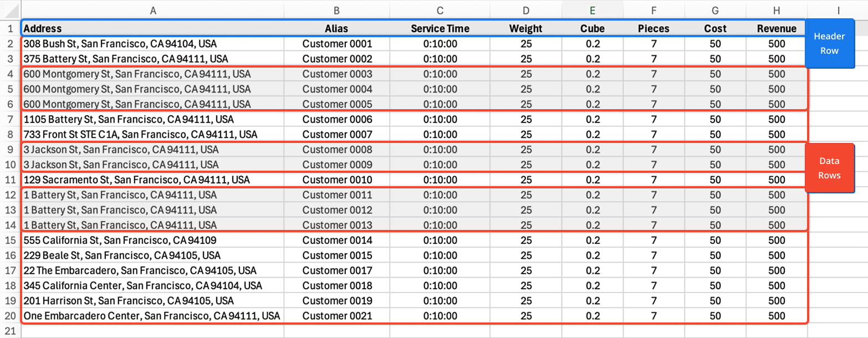Click the column H header letter

click(777, 10)
